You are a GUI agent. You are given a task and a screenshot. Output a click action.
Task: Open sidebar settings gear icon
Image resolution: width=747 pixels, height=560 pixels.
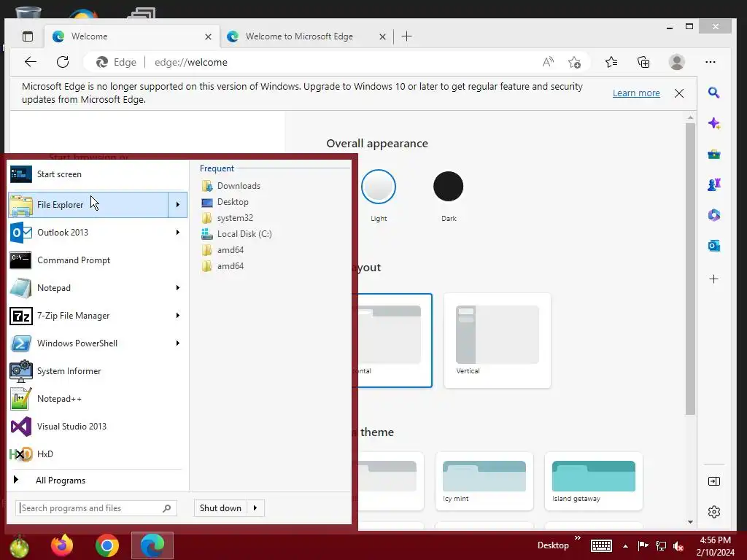click(x=713, y=512)
